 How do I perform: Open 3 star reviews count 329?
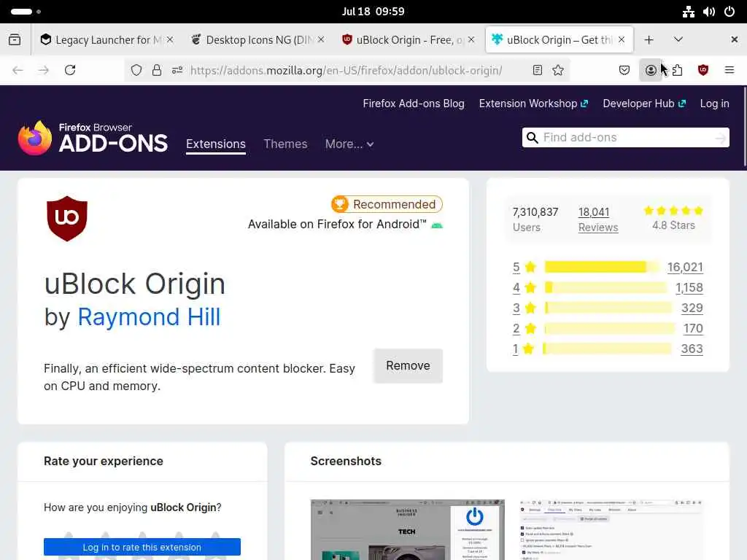click(692, 308)
